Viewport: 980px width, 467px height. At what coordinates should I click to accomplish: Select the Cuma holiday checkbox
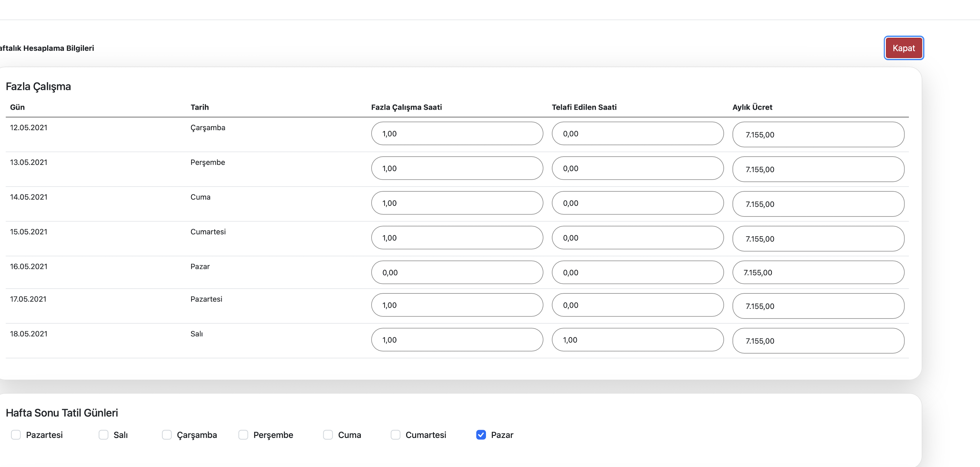tap(328, 435)
